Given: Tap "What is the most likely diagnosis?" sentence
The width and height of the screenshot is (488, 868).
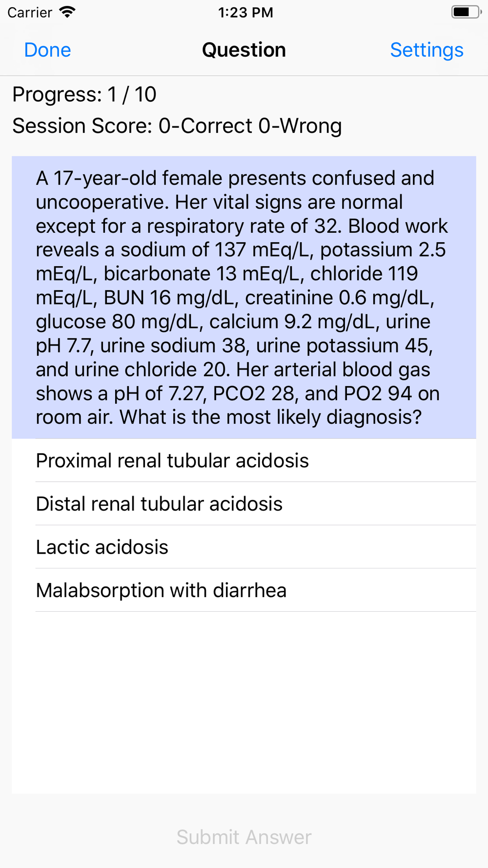Looking at the screenshot, I should (x=270, y=417).
